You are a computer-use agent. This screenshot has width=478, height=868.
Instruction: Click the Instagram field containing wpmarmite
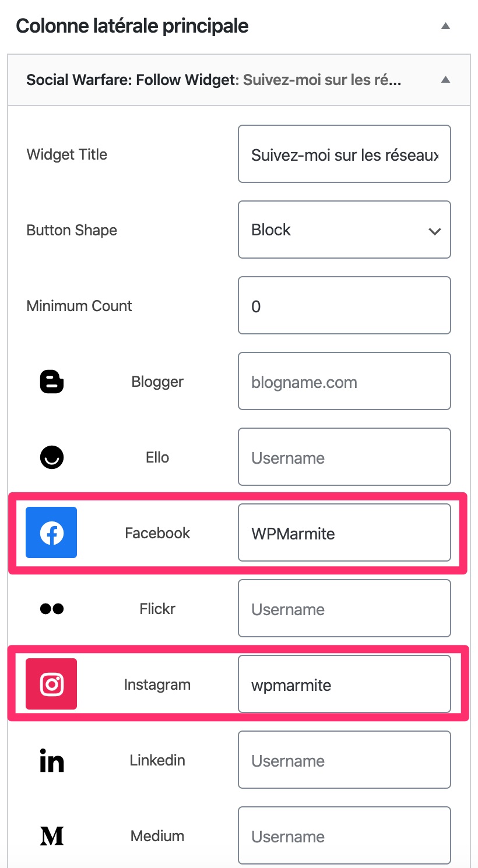tap(344, 684)
